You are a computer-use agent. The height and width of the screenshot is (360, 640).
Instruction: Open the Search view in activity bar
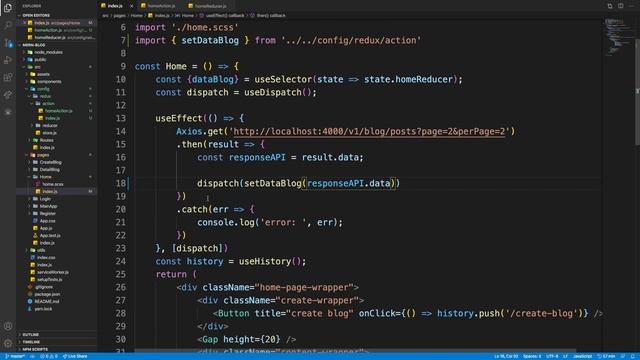click(8, 25)
